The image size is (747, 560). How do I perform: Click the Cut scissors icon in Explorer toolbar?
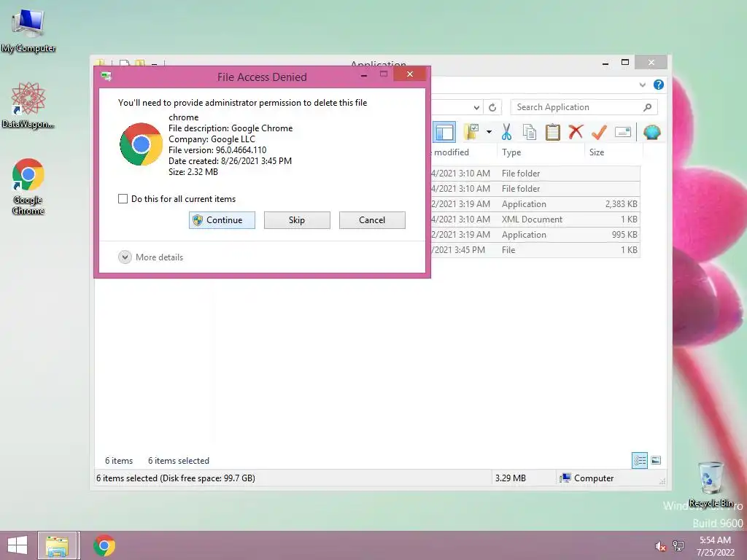506,132
